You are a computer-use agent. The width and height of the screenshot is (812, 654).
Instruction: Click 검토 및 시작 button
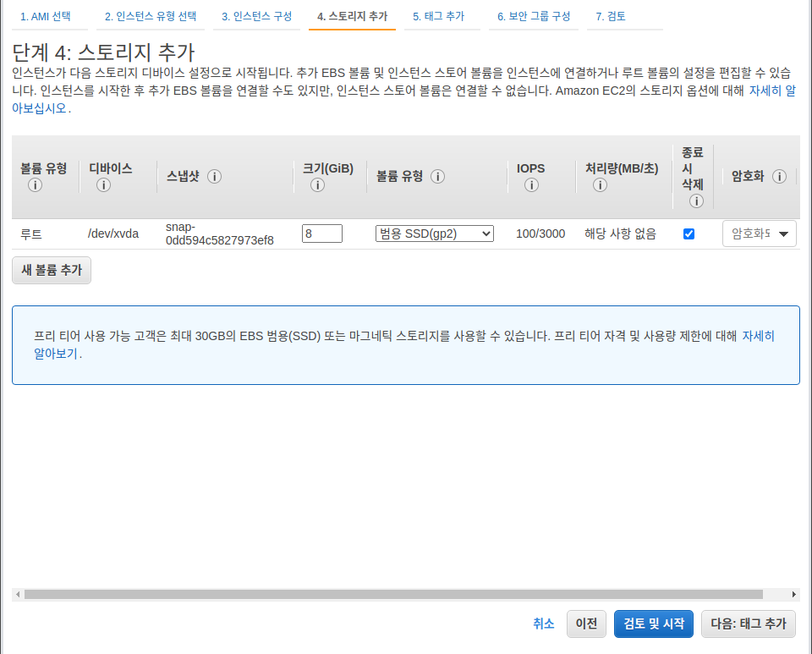pyautogui.click(x=654, y=624)
